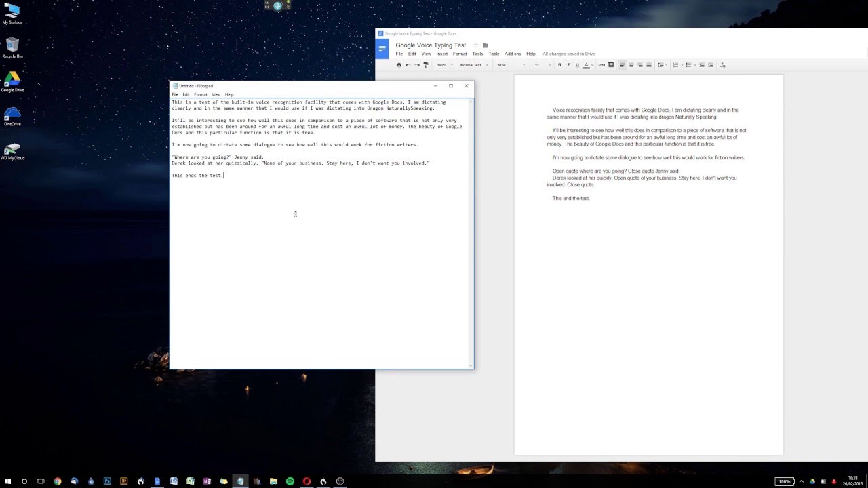This screenshot has height=488, width=868.
Task: Select Right align in Google Docs toolbar
Action: tap(640, 65)
